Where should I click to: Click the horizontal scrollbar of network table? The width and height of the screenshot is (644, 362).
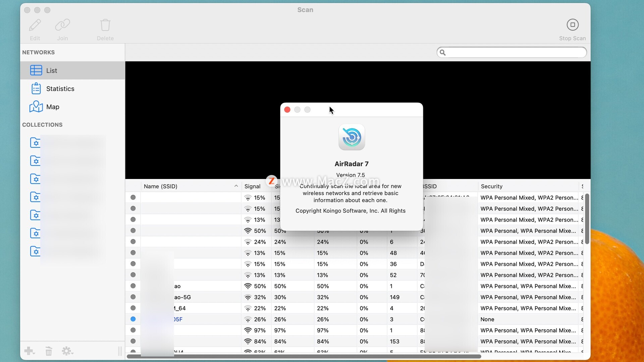coord(304,356)
